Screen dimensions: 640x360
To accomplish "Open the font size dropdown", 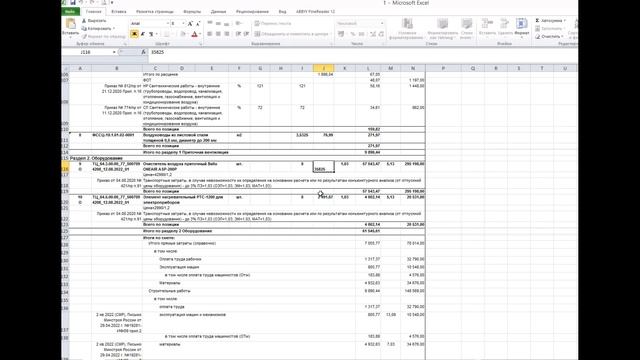I will [x=183, y=24].
